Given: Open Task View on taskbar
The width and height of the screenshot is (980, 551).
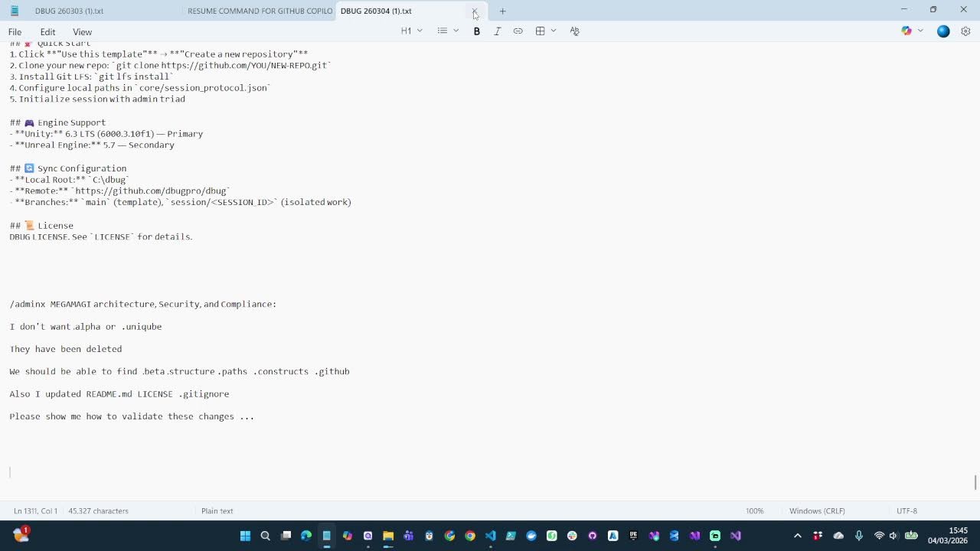Looking at the screenshot, I should (x=286, y=536).
